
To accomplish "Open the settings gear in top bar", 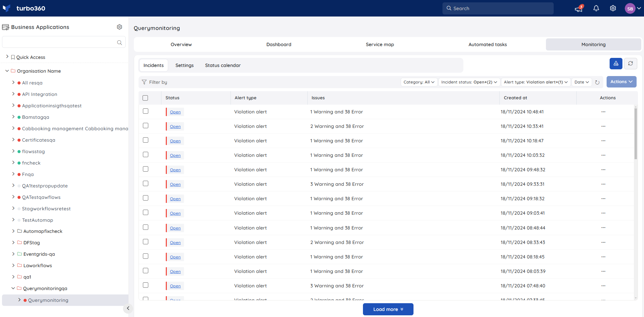I will pyautogui.click(x=613, y=8).
